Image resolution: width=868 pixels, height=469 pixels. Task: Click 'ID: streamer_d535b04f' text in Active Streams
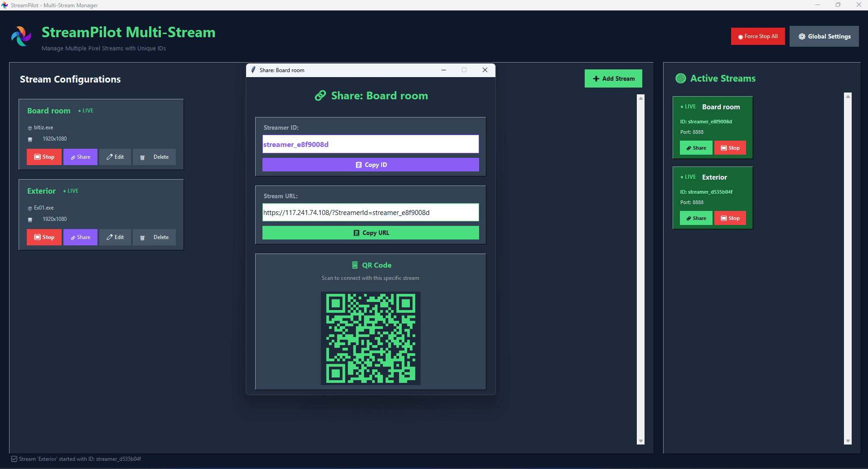(706, 192)
